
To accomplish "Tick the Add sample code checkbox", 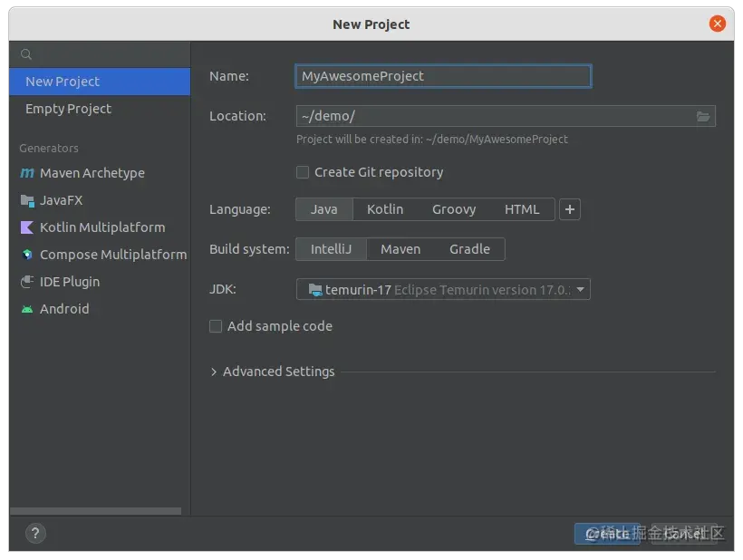I will tap(216, 326).
